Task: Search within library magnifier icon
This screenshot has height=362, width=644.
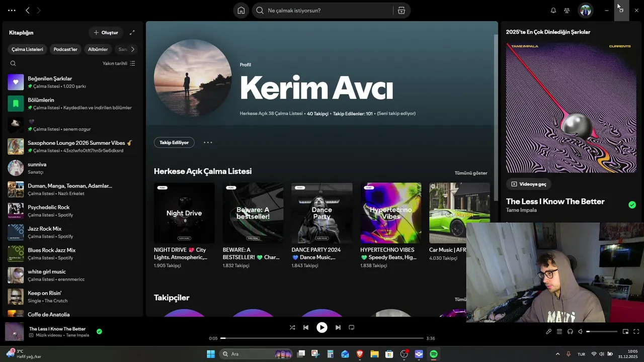Action: tap(13, 63)
